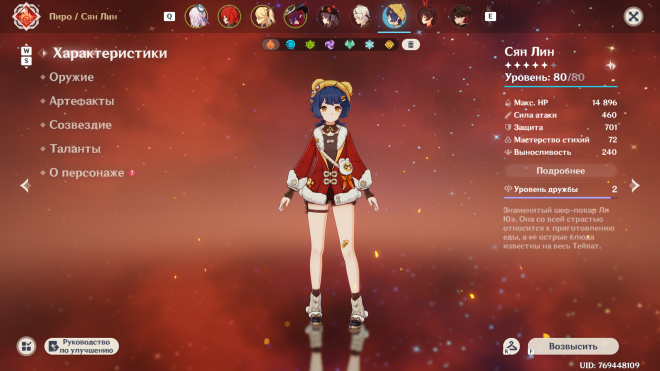Filter characters by Electro element icon
Screen dimensions: 660x371
pyautogui.click(x=330, y=44)
